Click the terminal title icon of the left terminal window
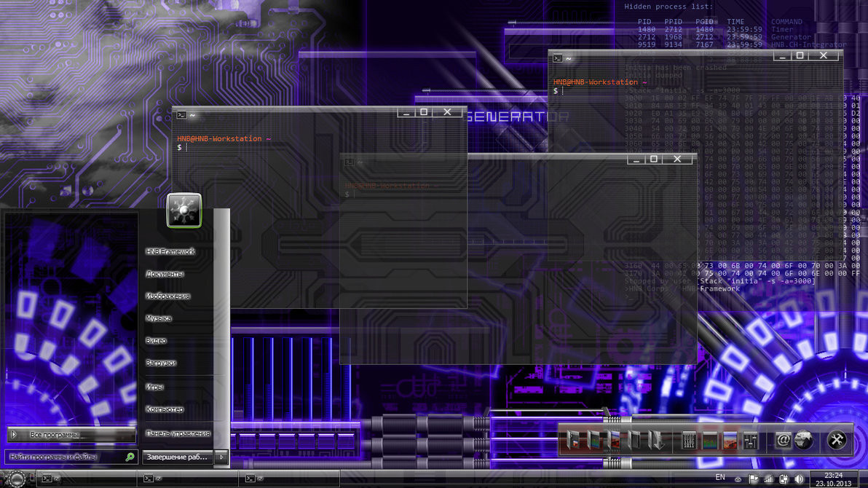The height and width of the screenshot is (488, 868). [181, 115]
